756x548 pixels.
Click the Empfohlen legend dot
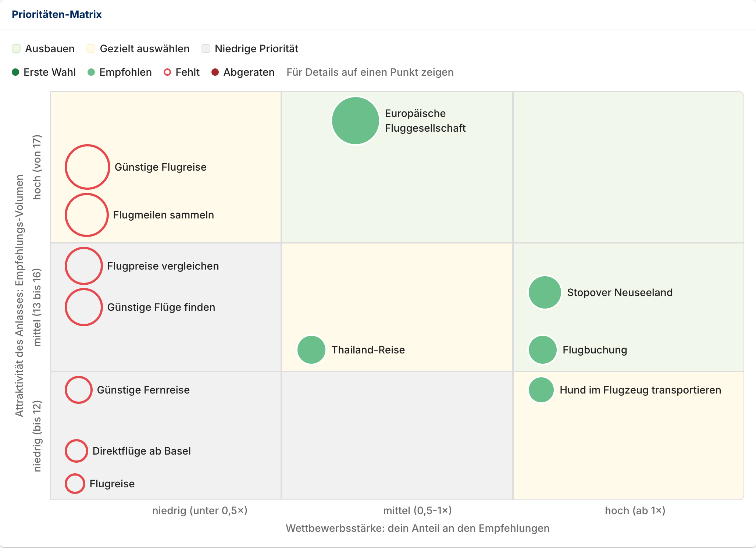(x=91, y=72)
